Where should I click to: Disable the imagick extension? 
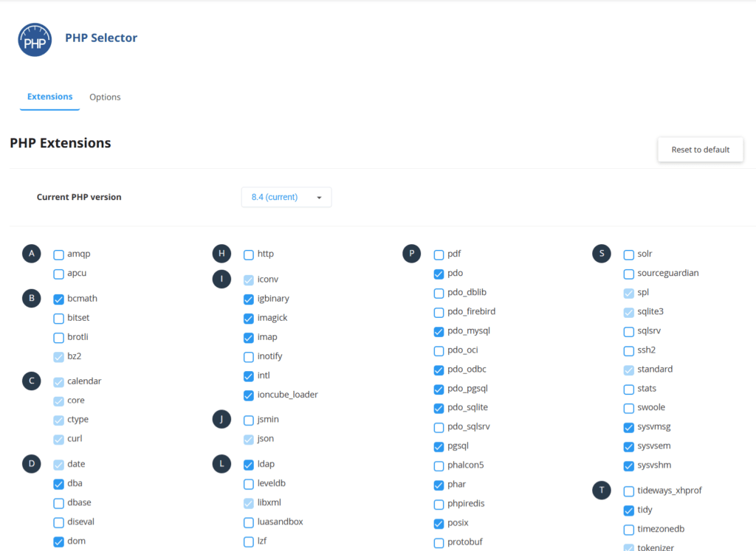(x=248, y=318)
